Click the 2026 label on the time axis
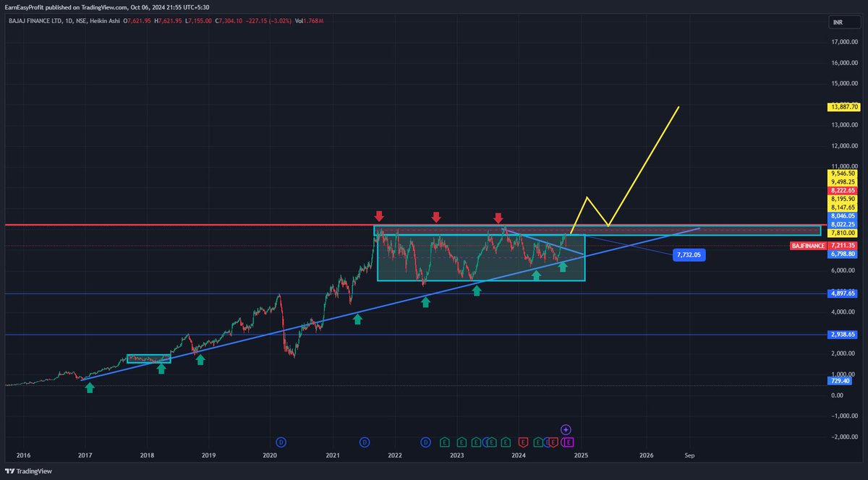Viewport: 868px width, 480px height. (647, 455)
